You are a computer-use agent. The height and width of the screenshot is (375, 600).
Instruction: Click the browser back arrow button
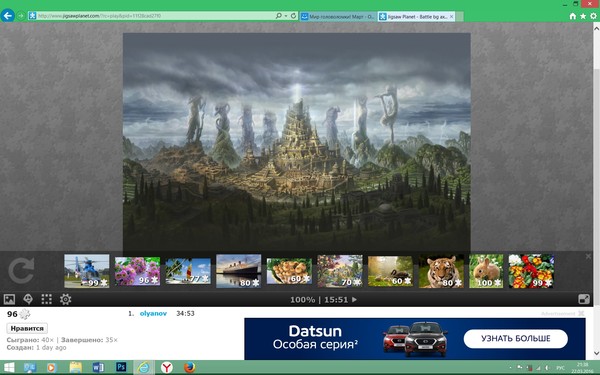(x=8, y=16)
